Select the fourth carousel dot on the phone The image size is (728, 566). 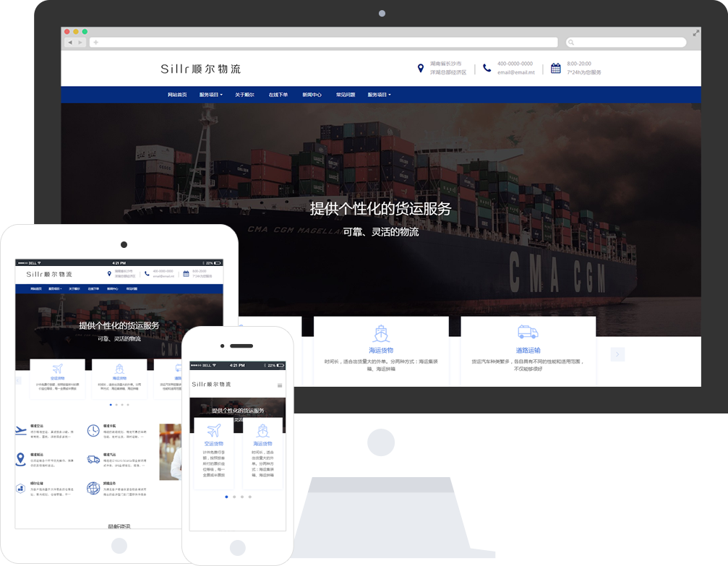tap(250, 497)
